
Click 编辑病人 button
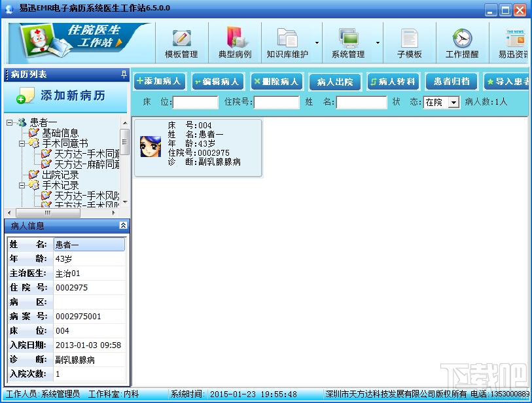tap(218, 82)
